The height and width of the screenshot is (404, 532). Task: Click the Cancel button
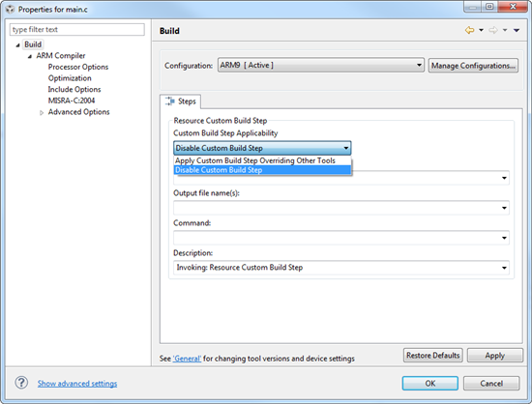491,384
